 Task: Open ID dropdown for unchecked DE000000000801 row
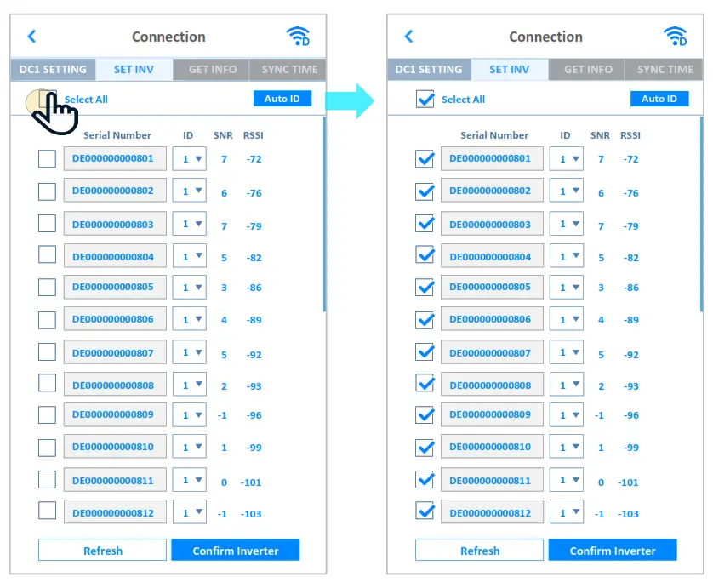pos(189,159)
